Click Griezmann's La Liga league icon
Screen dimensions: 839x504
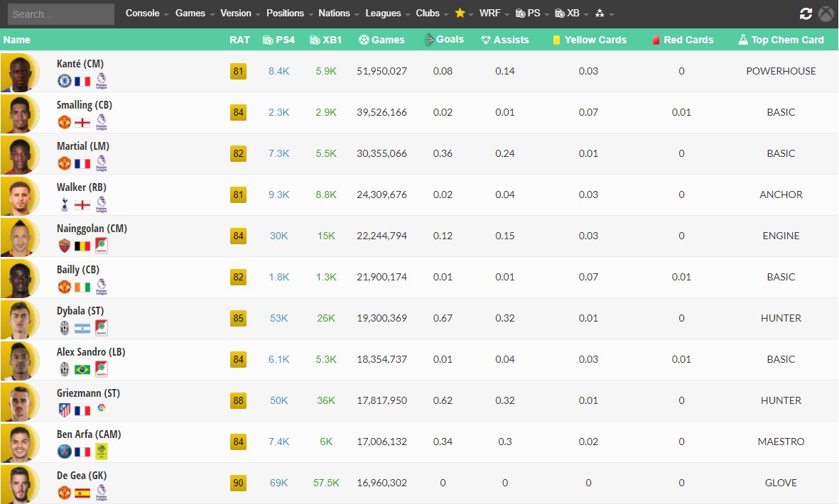(x=101, y=408)
